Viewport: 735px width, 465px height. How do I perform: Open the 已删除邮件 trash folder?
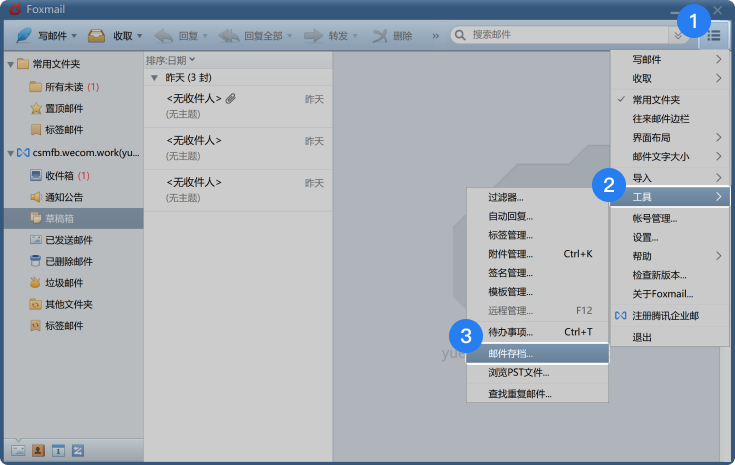[61, 262]
